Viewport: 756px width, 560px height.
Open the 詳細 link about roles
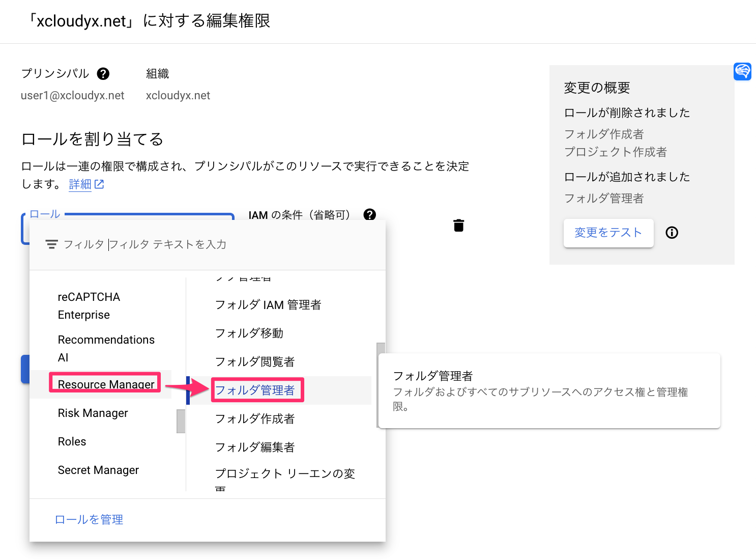(x=80, y=184)
